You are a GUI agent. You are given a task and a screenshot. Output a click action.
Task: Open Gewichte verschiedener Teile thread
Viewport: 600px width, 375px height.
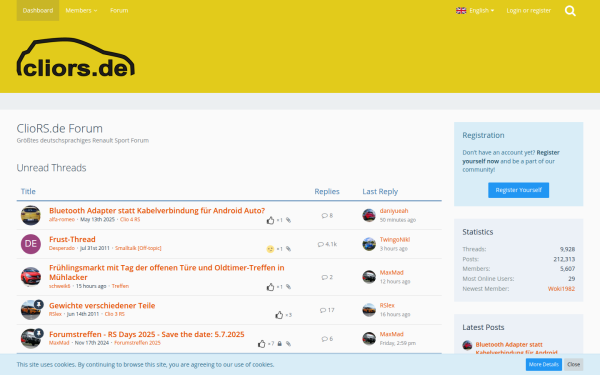[x=102, y=305]
